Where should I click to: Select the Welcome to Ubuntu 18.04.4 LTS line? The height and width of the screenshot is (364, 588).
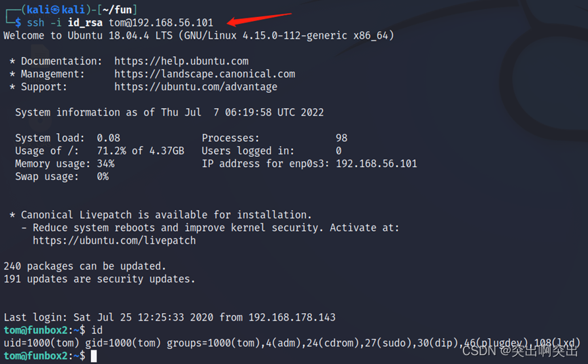[198, 35]
